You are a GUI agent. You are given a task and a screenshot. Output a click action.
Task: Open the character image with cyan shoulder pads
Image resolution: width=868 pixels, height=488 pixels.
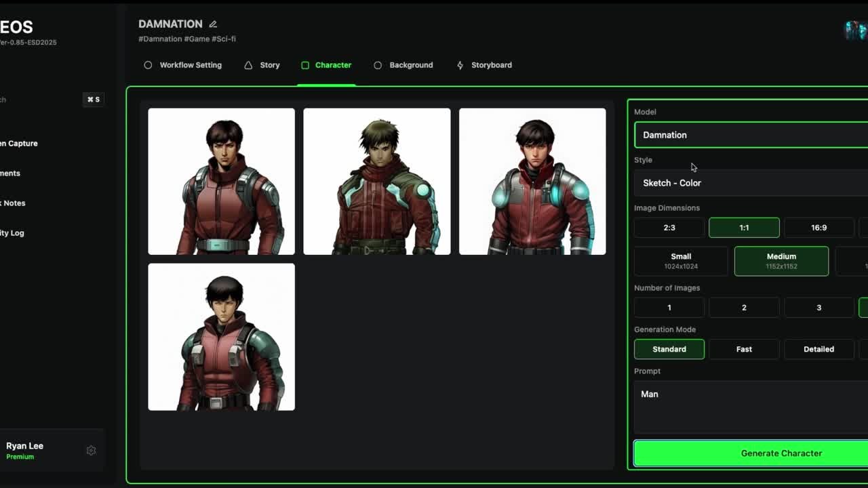[532, 182]
